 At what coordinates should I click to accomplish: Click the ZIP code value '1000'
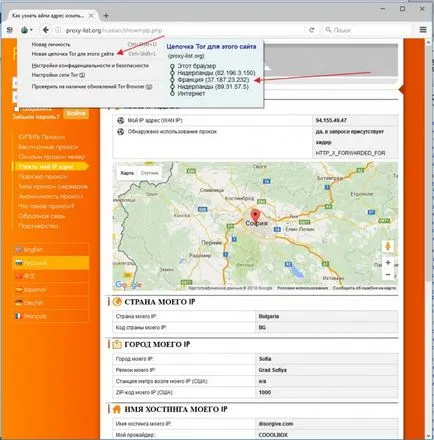(265, 392)
